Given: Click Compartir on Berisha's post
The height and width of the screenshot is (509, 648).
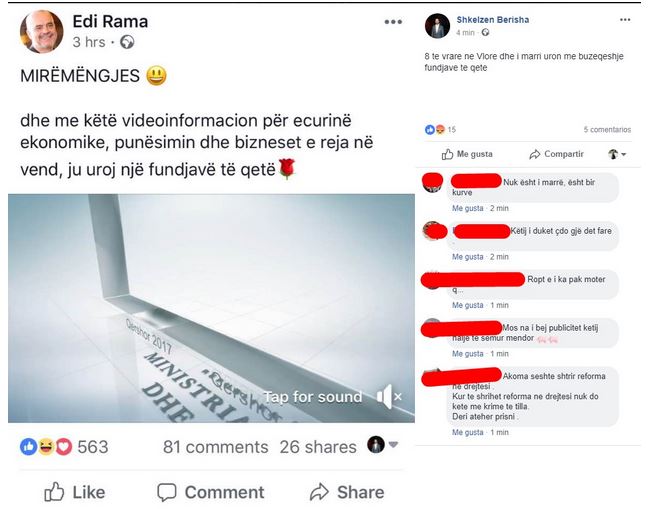Looking at the screenshot, I should [x=556, y=154].
